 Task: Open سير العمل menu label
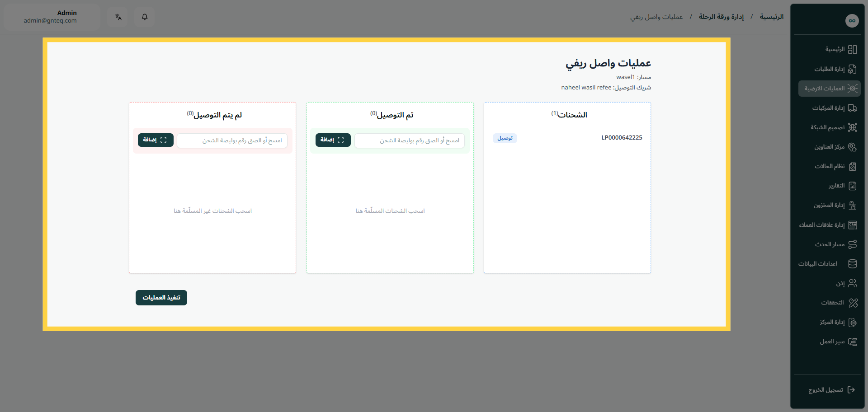pos(832,342)
